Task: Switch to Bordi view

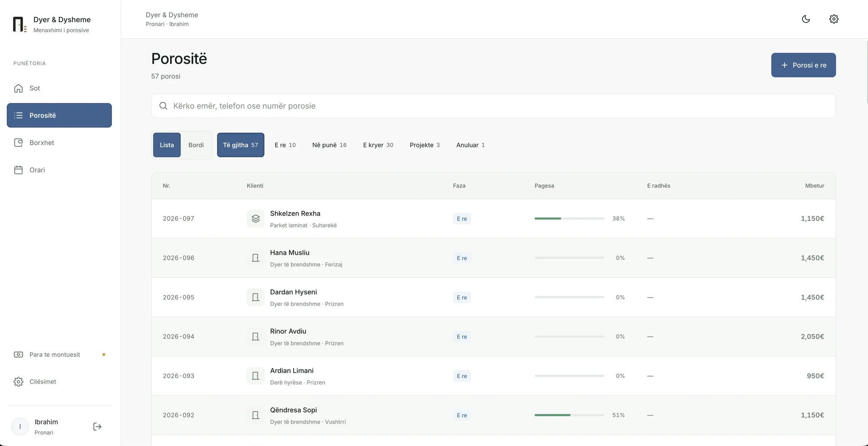Action: pos(196,145)
